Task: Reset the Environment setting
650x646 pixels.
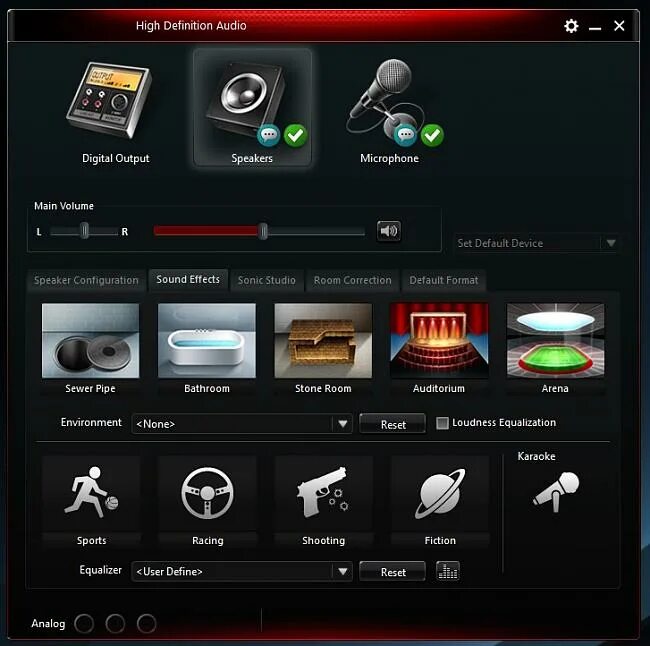Action: pos(393,424)
